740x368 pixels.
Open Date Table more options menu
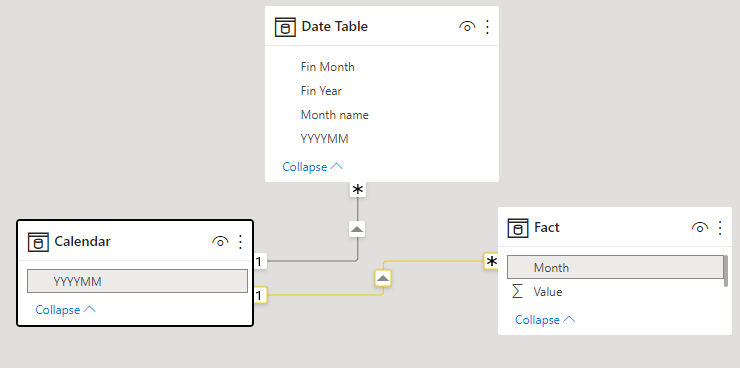point(488,27)
